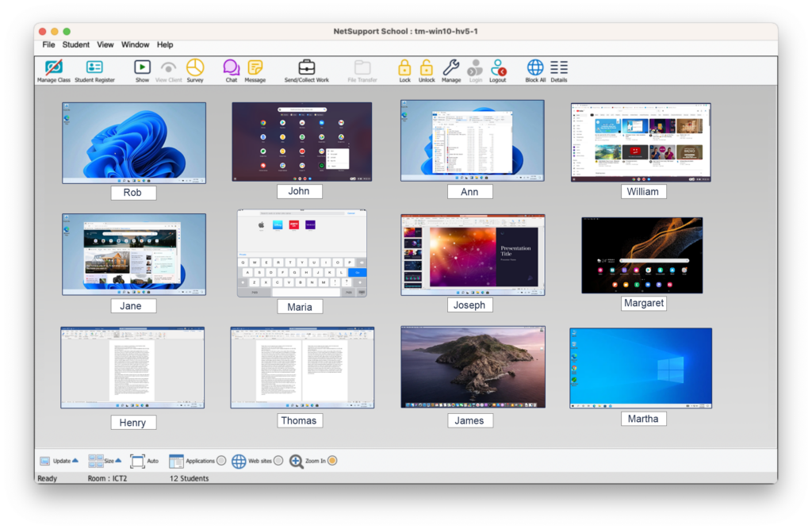Select Joseph's PowerPoint screen thumbnail
812x529 pixels.
coord(472,255)
